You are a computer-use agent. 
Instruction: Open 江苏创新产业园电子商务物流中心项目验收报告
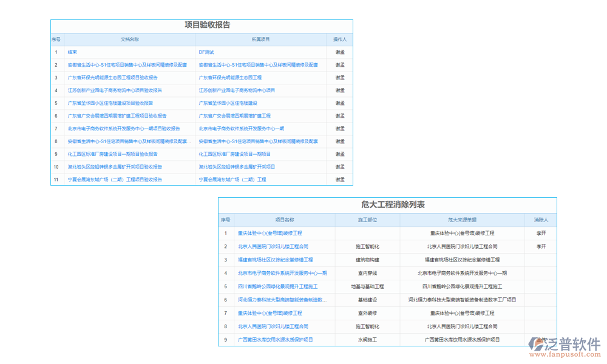click(114, 90)
